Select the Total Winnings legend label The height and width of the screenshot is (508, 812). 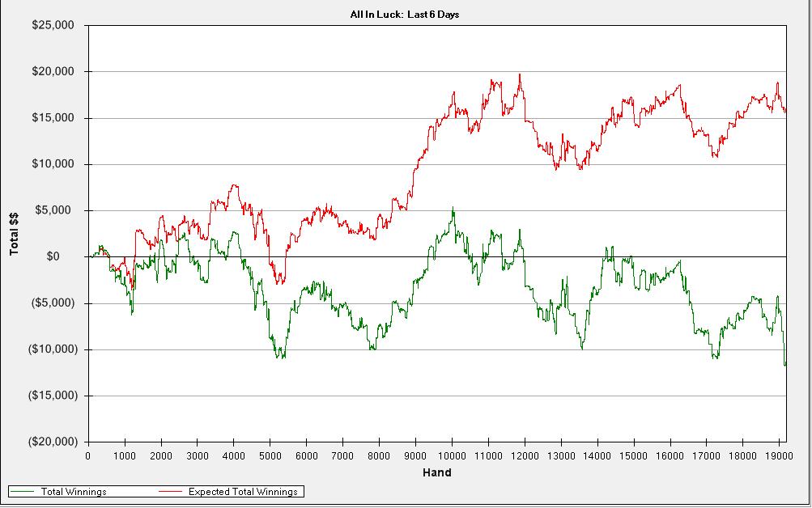point(74,491)
